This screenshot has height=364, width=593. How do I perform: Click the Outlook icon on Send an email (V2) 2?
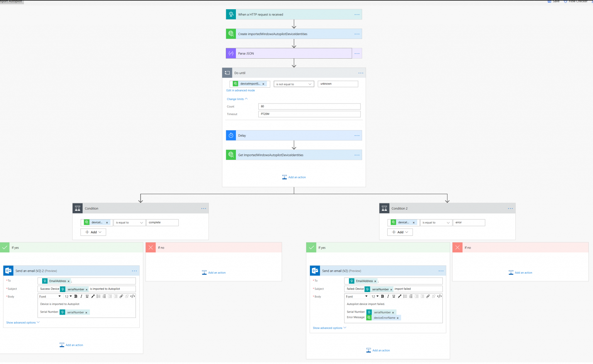click(8, 271)
